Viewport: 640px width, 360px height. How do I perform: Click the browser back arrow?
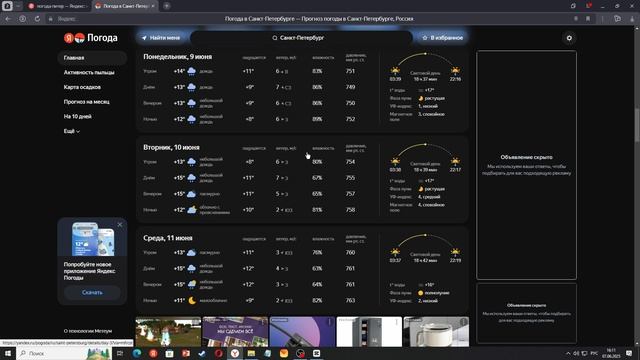(8, 19)
